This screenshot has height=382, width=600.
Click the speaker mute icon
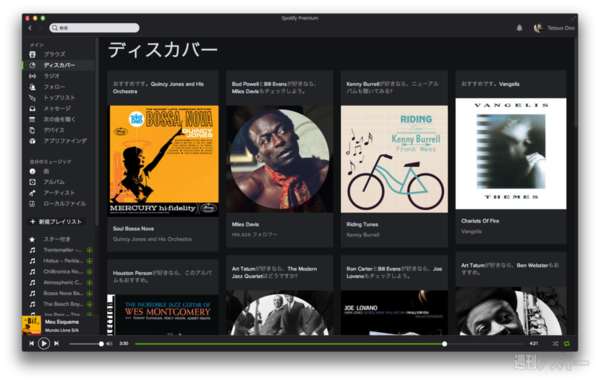point(109,344)
